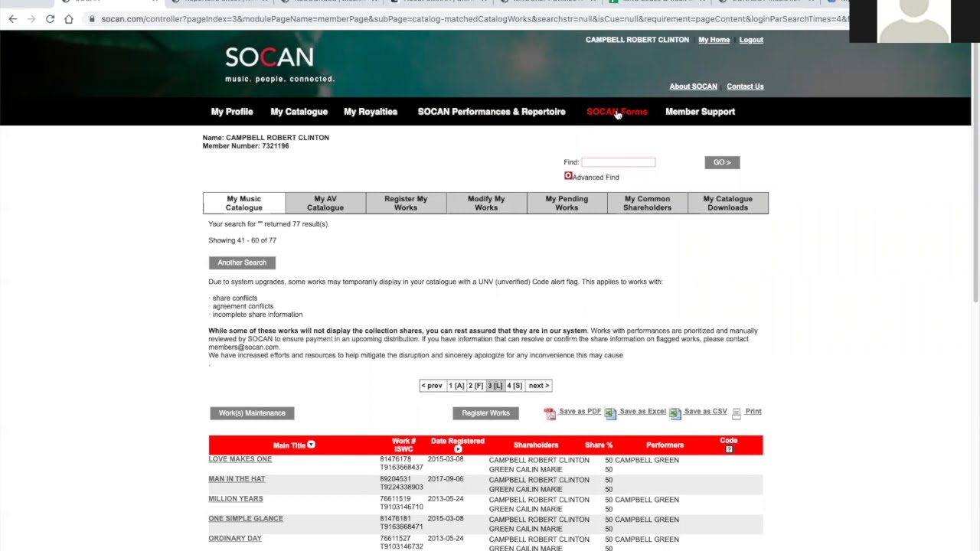Open MAN IN THE HAT work
Image resolution: width=980 pixels, height=551 pixels.
(x=237, y=479)
